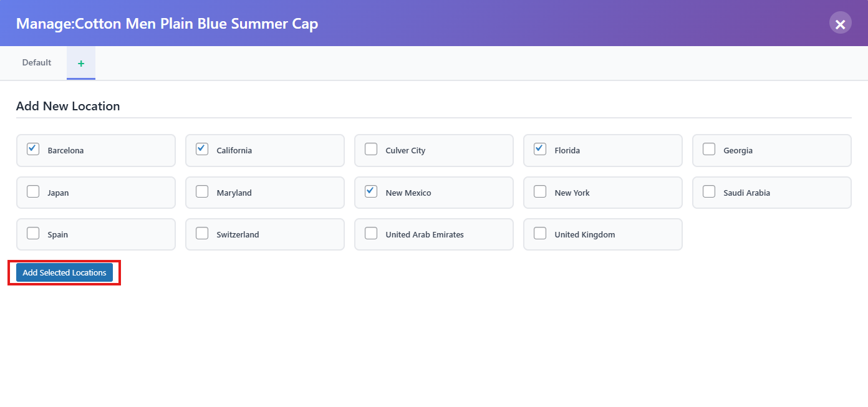
Task: Click Add Selected Locations button
Action: [x=64, y=272]
